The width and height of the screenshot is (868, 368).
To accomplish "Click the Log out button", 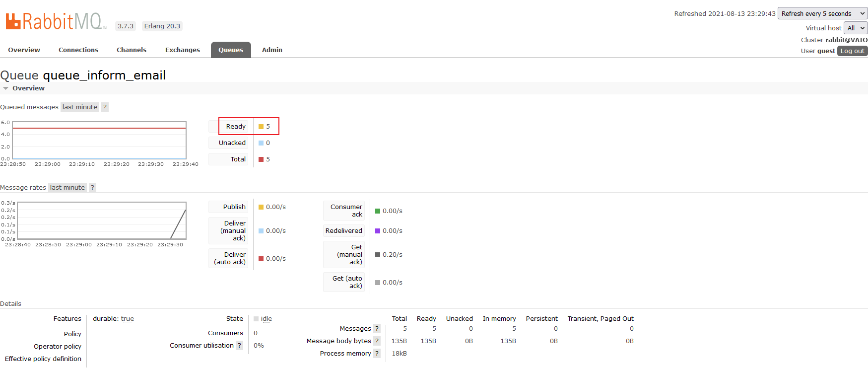I will [x=852, y=51].
